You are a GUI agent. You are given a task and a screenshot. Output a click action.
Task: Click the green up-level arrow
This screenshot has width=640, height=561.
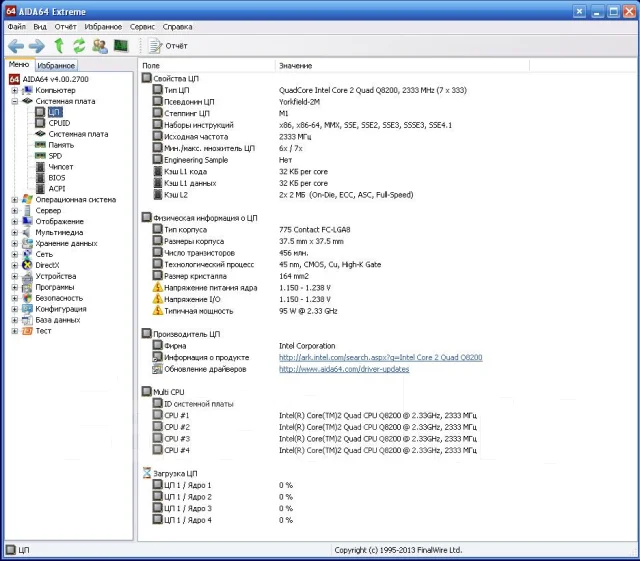(59, 45)
